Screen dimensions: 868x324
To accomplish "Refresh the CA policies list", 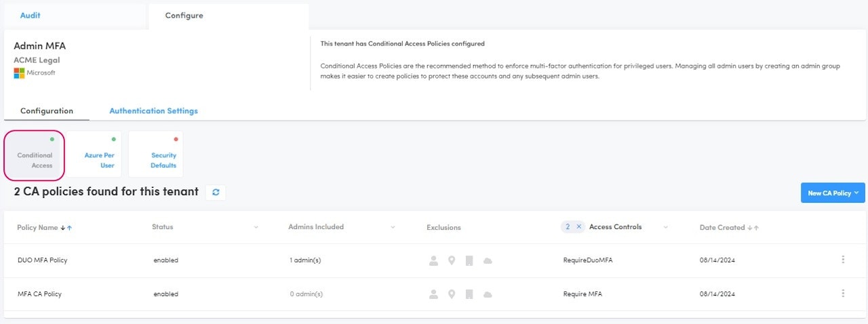I will [216, 193].
